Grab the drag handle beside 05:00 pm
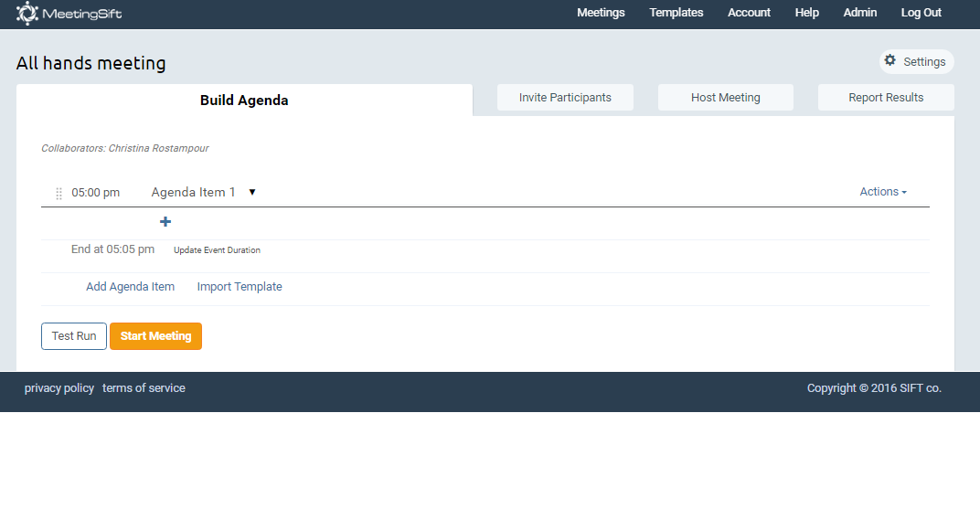Screen dimensions: 980x519 click(59, 193)
